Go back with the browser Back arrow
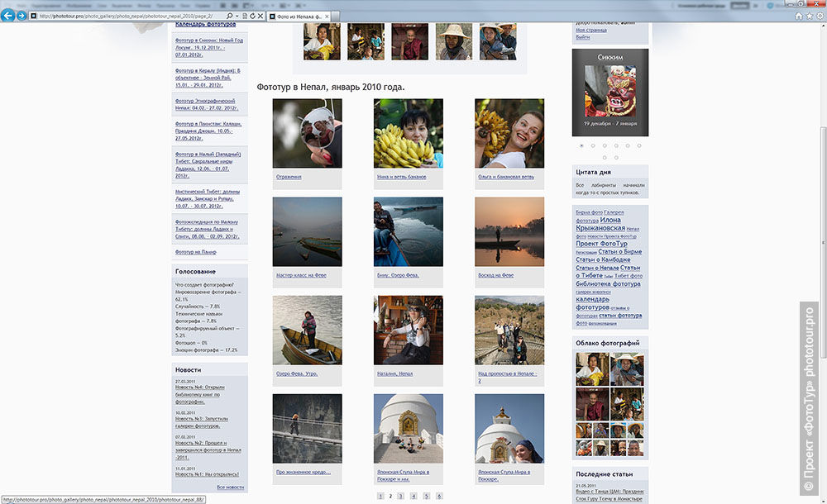827x504 pixels. click(x=7, y=16)
